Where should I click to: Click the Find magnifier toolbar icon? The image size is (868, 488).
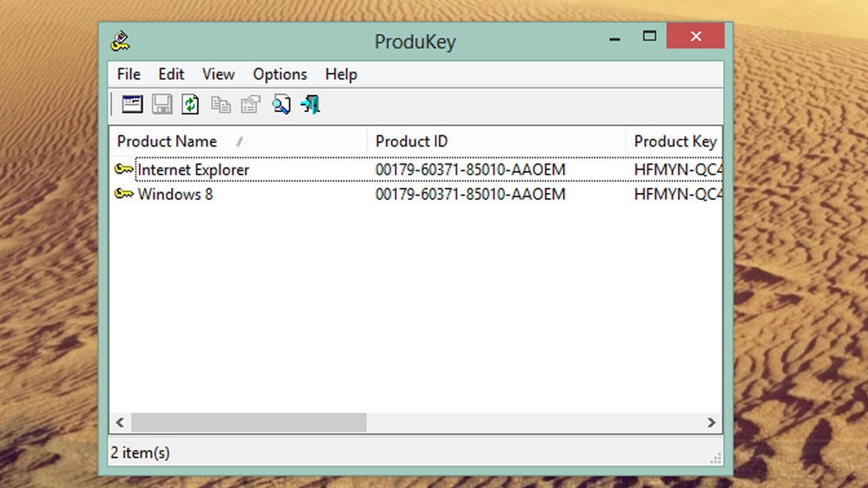[281, 104]
